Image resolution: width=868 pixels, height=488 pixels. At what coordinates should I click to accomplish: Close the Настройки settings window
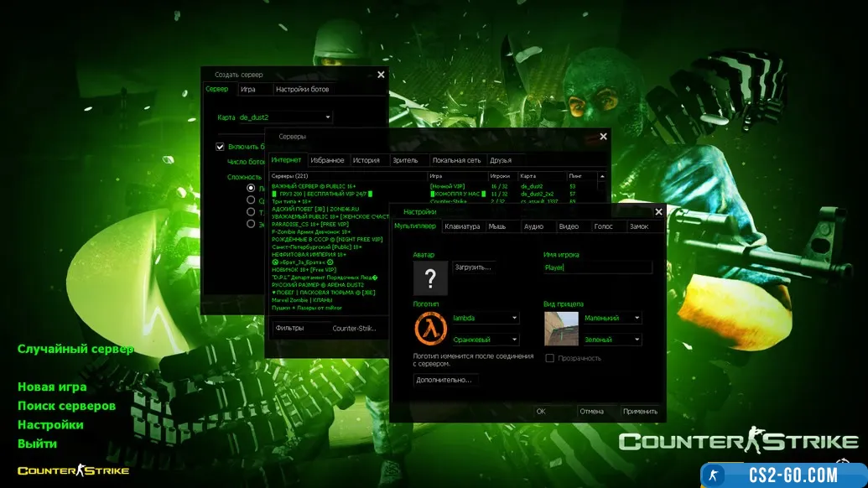coord(658,212)
